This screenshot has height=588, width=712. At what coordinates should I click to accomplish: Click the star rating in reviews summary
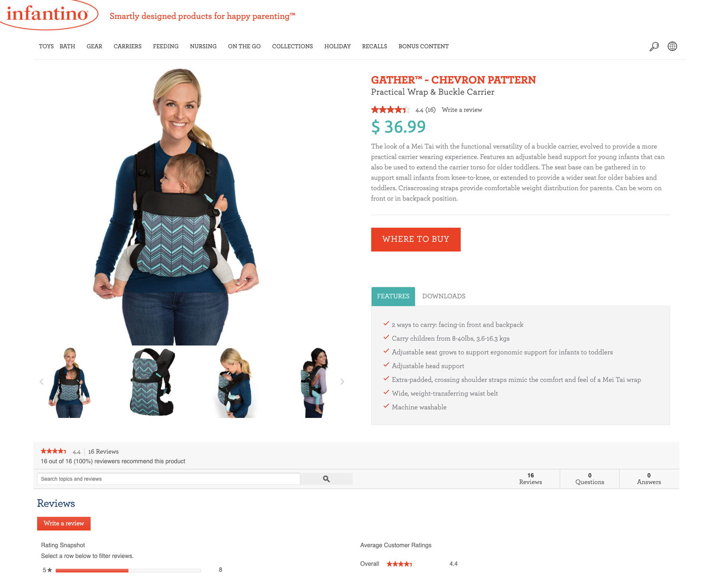(x=53, y=451)
